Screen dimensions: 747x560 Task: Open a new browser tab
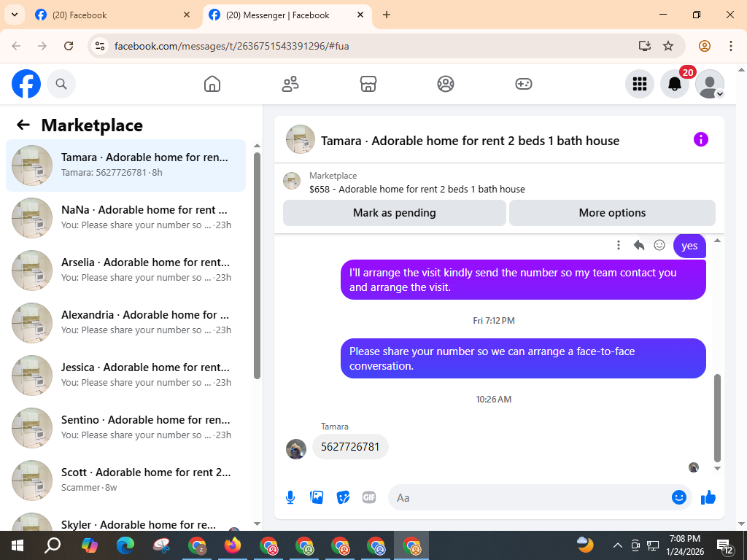coord(387,15)
